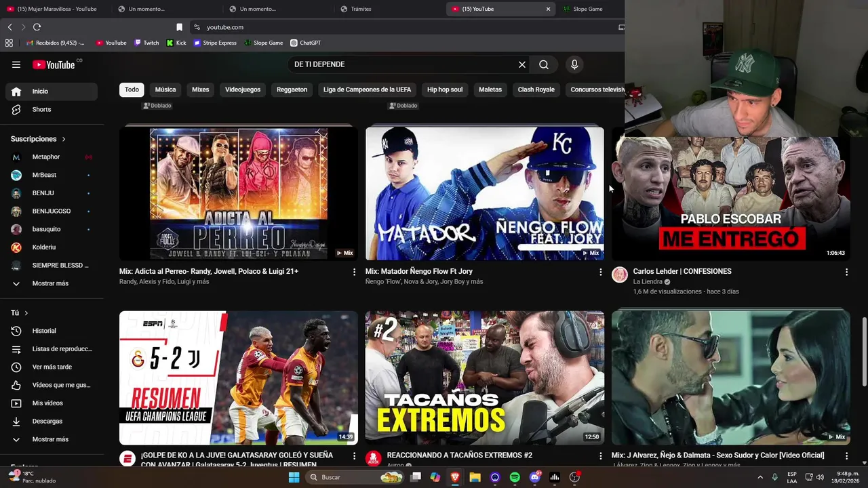
Task: Select the Mixes filter chip
Action: click(201, 89)
